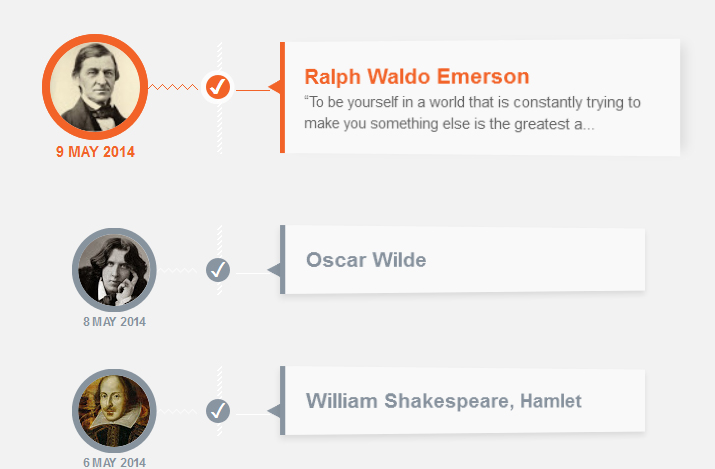Click the orange left border of Emerson card
The image size is (715, 469).
(x=282, y=98)
